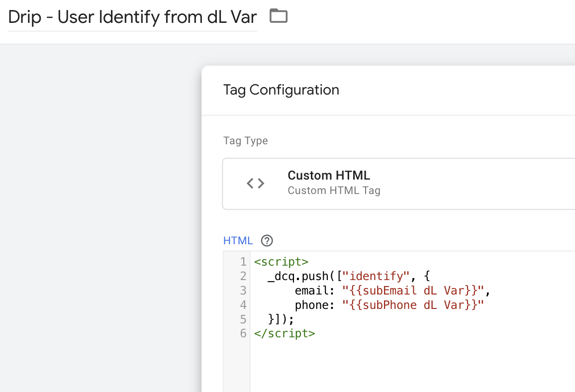Screen dimensions: 575x392
Task: Click the folder icon beside the tag name
Action: pos(279,16)
